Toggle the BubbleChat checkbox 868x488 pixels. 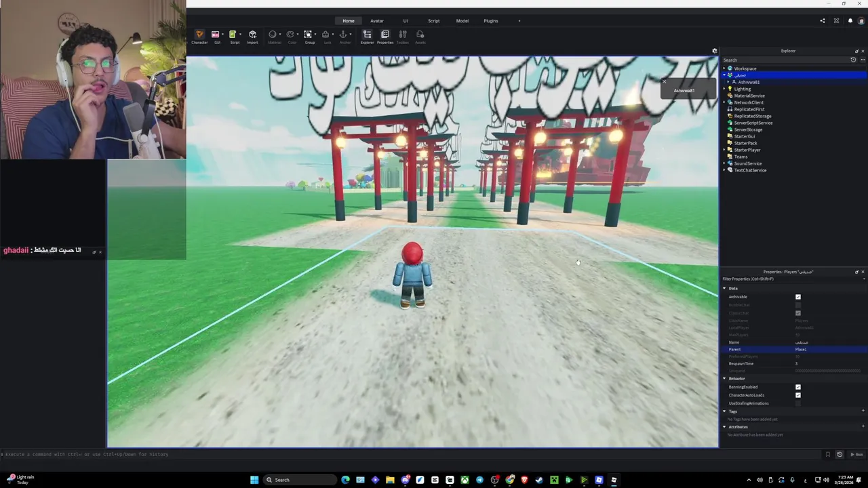[798, 305]
